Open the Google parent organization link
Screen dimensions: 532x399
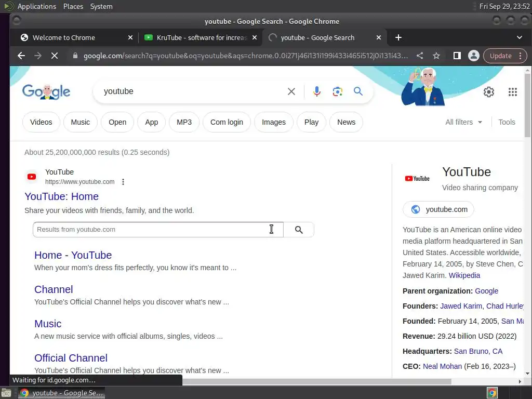tap(486, 291)
